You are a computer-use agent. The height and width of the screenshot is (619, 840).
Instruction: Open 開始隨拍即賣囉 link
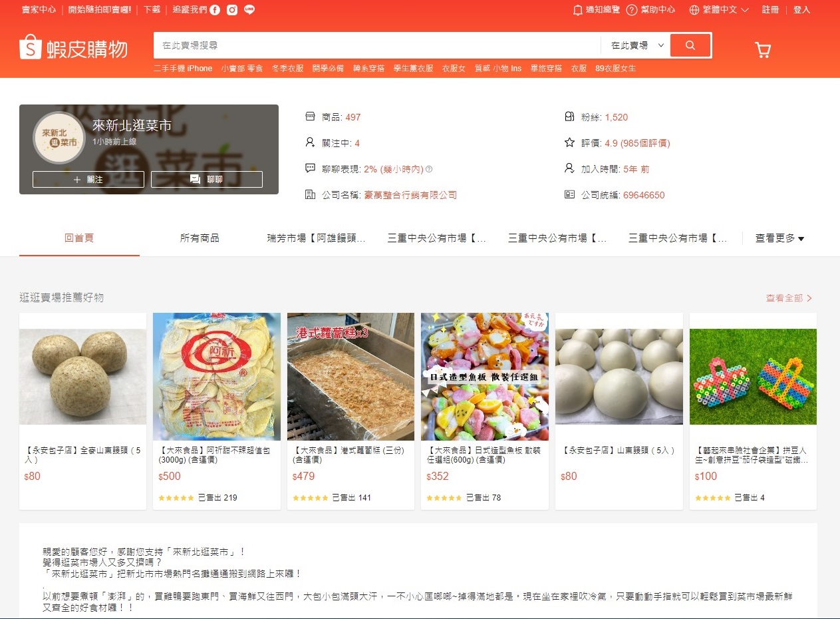[x=99, y=10]
